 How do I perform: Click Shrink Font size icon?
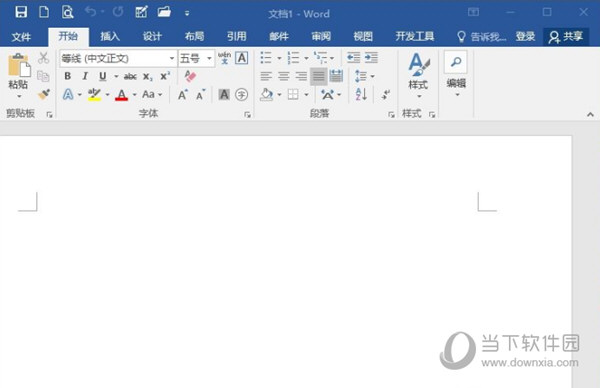200,95
